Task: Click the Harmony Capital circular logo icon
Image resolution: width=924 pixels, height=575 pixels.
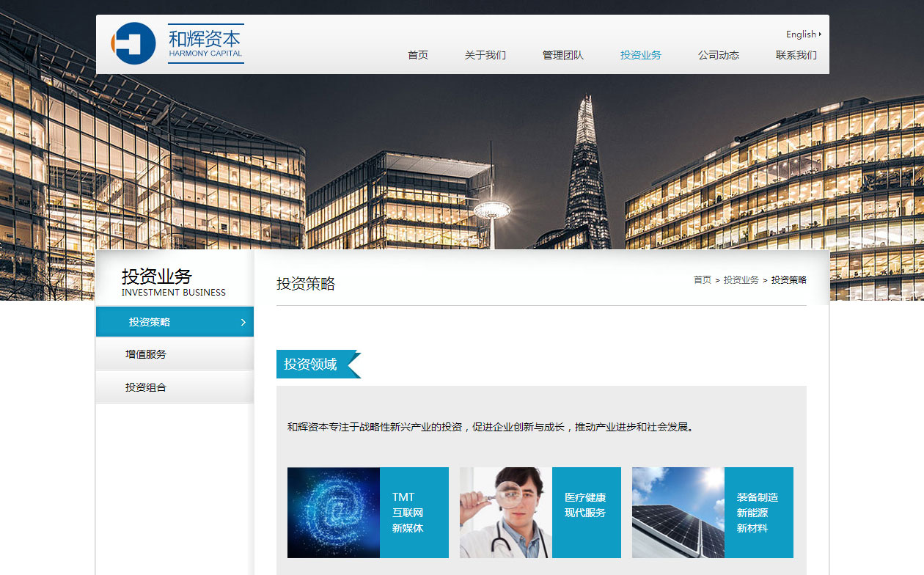Action: [x=133, y=43]
